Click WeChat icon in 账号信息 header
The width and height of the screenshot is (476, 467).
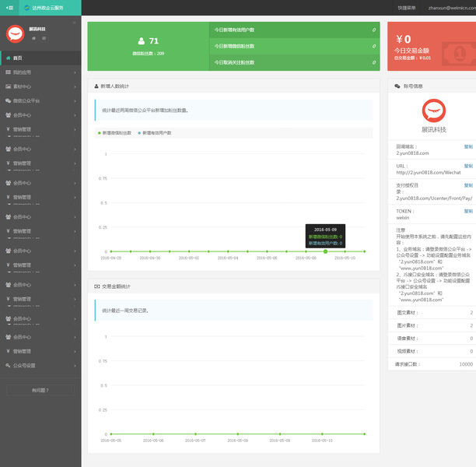397,86
